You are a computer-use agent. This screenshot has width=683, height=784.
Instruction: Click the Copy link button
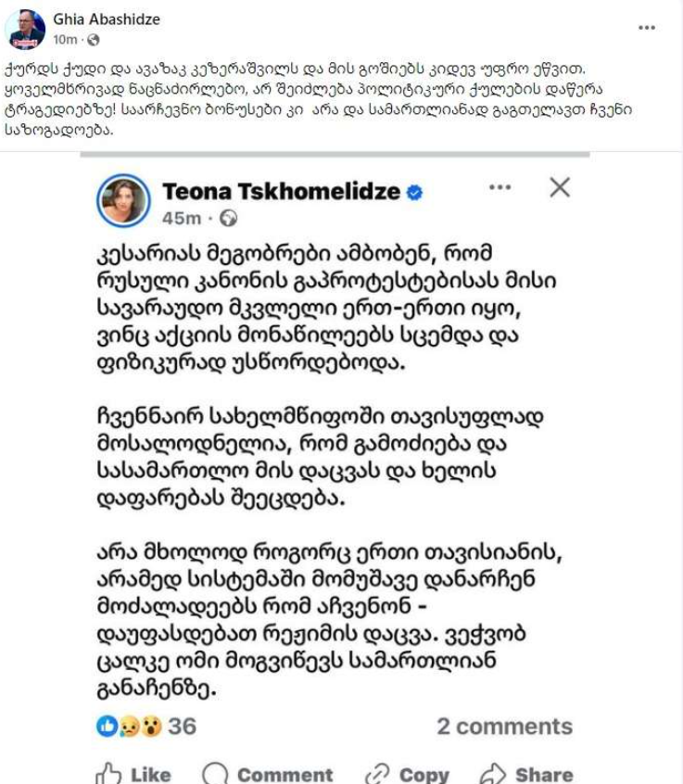pyautogui.click(x=407, y=773)
